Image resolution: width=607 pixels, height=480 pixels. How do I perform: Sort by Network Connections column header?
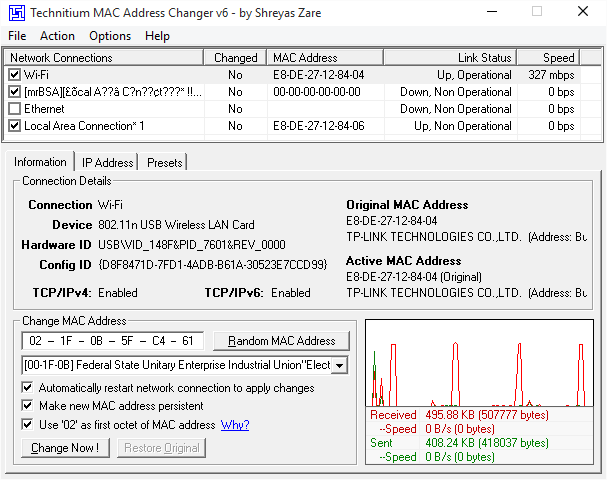pyautogui.click(x=103, y=58)
